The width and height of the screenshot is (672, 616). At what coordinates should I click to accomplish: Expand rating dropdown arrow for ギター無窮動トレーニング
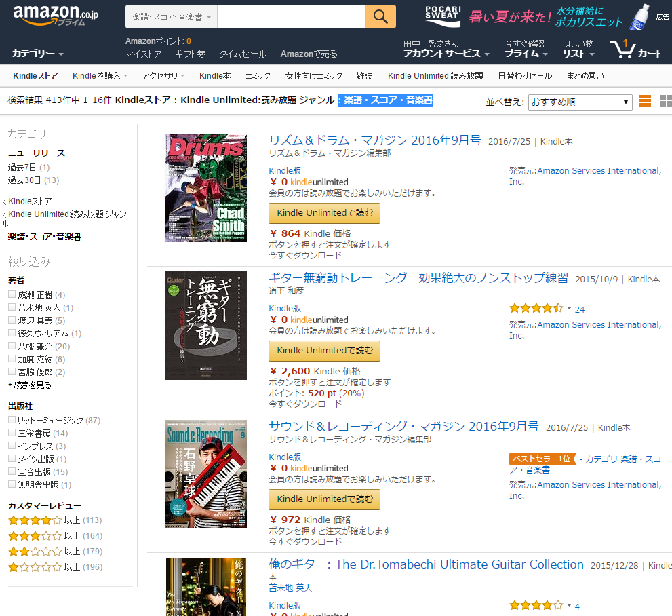click(x=569, y=308)
